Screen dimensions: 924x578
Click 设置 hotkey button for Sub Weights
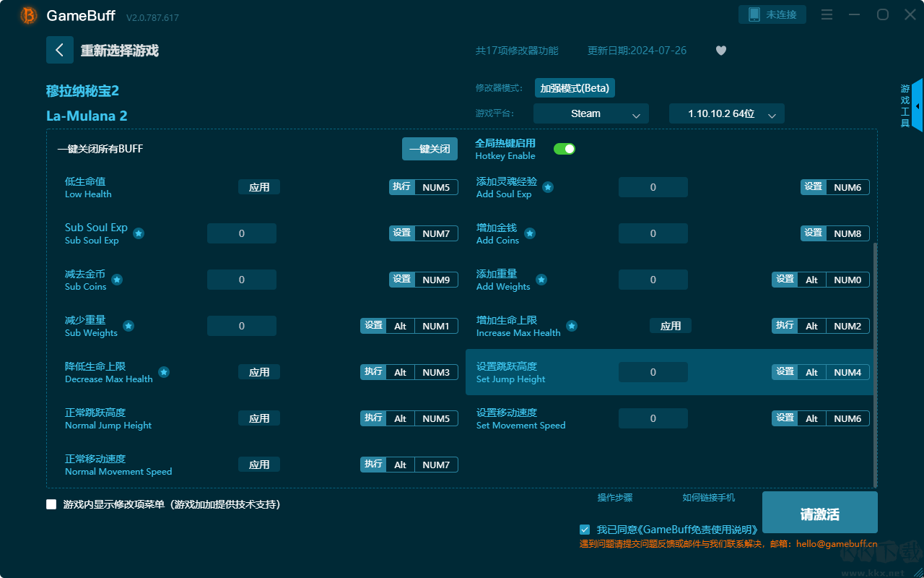click(x=373, y=326)
